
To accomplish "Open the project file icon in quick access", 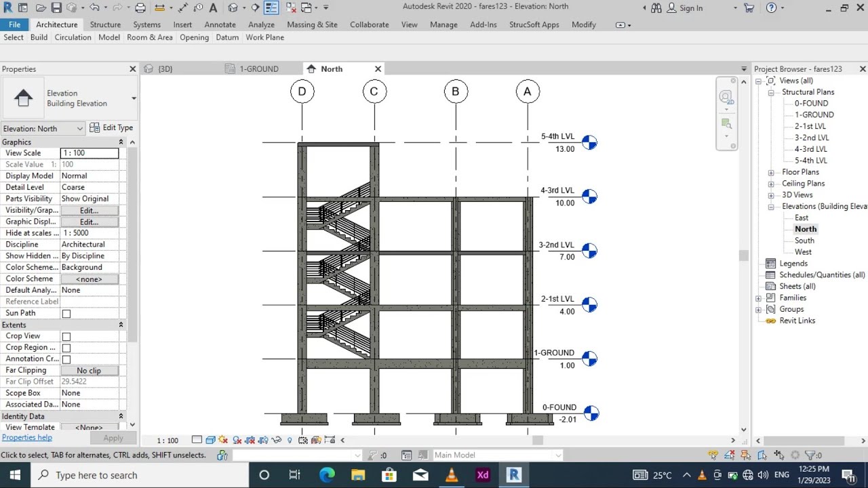I will pos(41,8).
